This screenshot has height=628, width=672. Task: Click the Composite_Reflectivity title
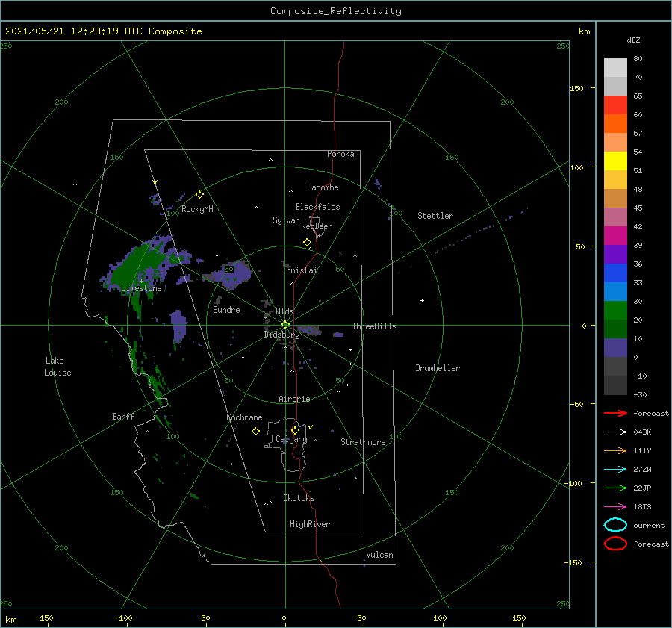(336, 11)
